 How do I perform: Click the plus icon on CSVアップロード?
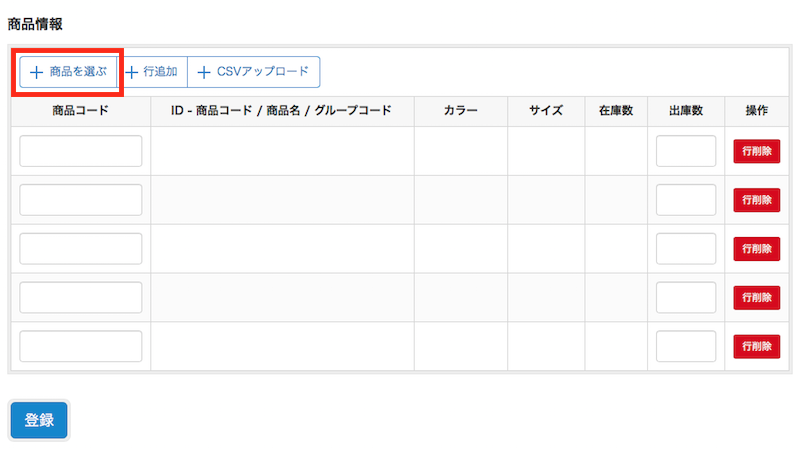coord(204,72)
